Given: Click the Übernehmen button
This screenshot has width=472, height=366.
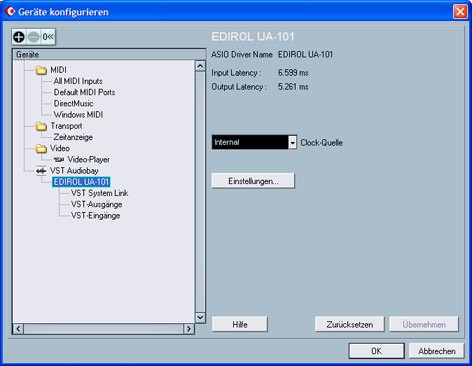Looking at the screenshot, I should [424, 324].
